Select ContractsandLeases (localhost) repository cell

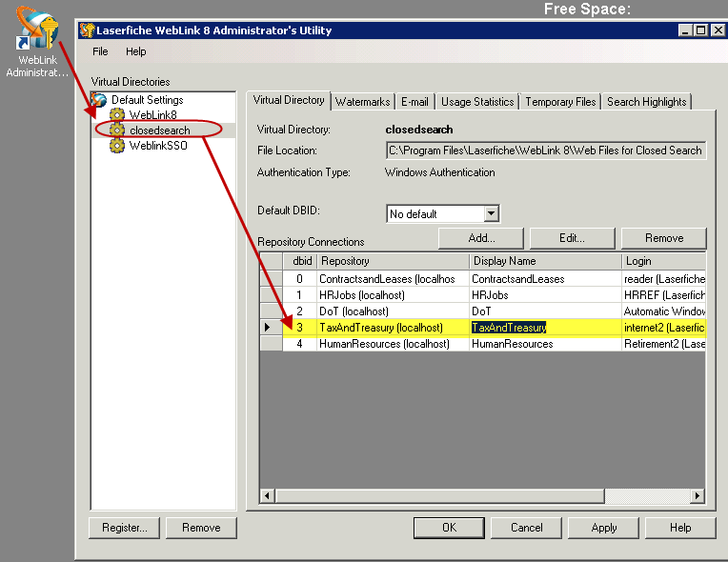point(394,279)
